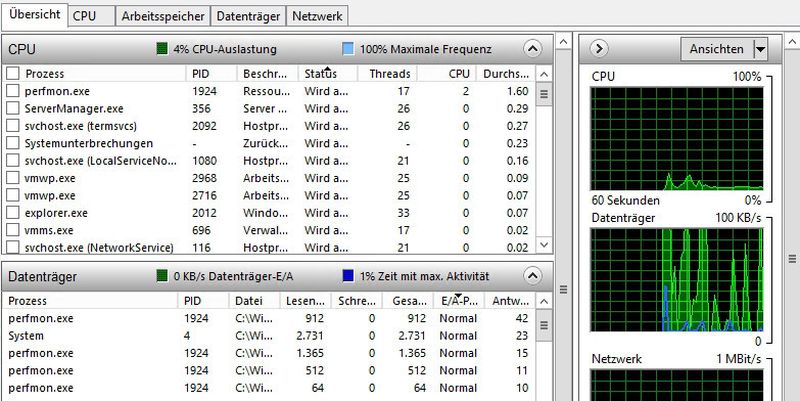Sort by Durchs... column header

click(x=506, y=74)
